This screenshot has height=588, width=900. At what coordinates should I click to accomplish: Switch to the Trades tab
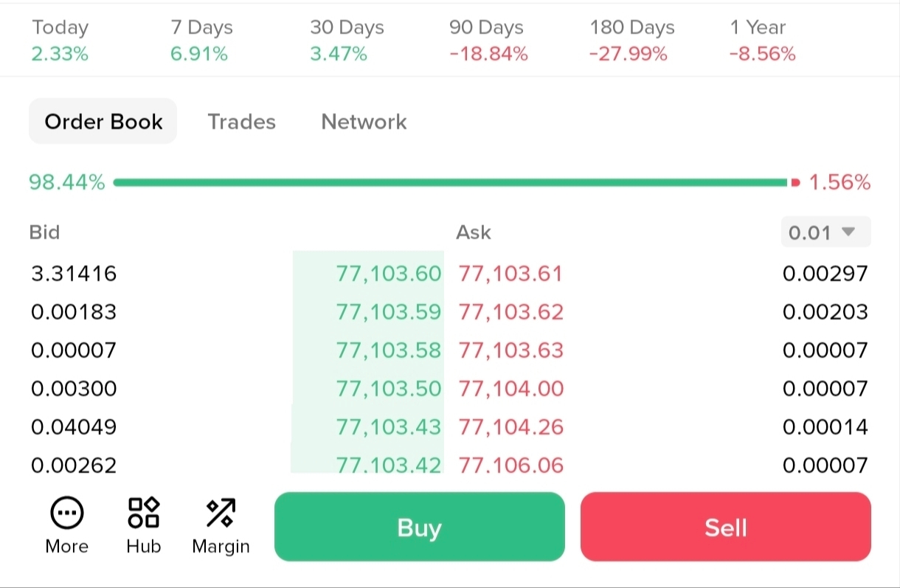[241, 122]
